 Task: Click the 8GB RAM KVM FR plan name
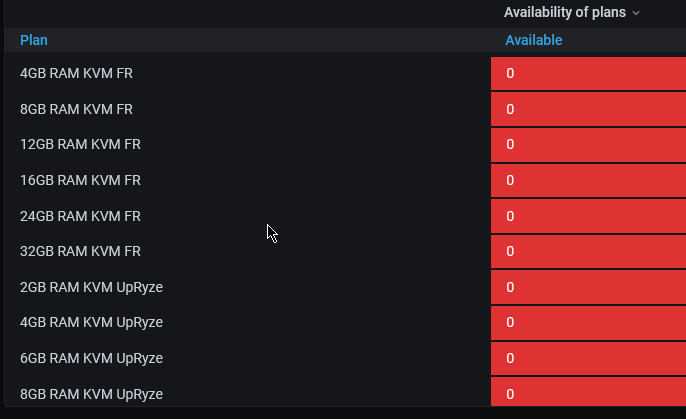[76, 109]
